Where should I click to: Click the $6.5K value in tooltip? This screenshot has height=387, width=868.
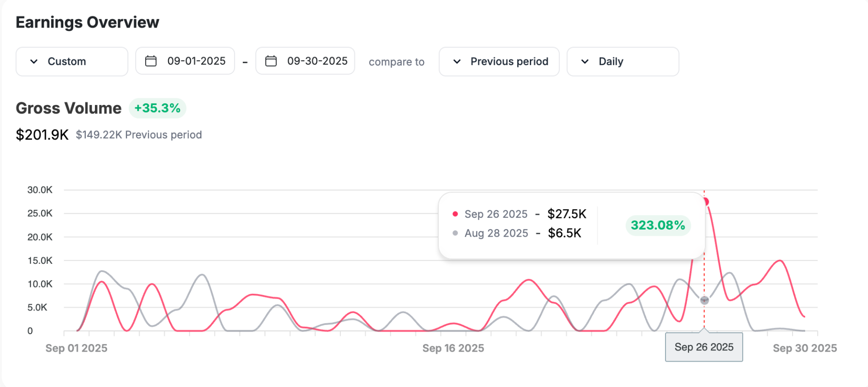(565, 233)
